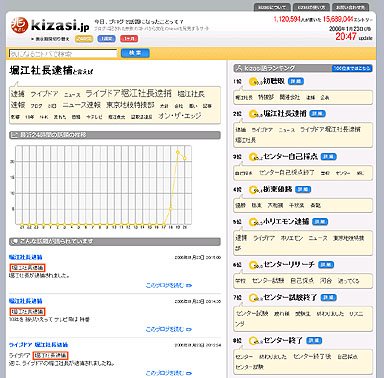
Task: Click the blue 検索 search button
Action: tap(135, 53)
